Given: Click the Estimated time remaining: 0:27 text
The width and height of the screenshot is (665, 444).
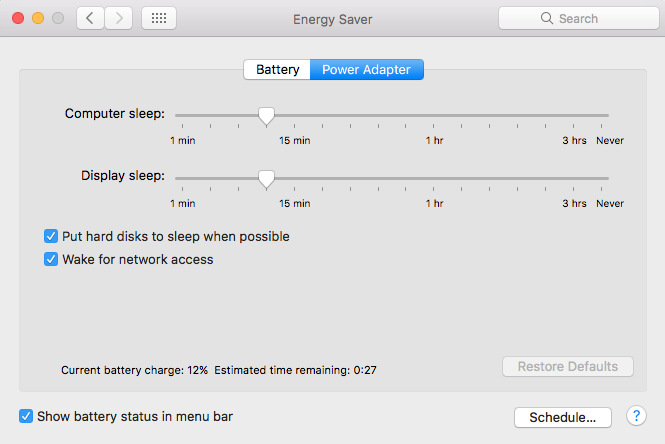Looking at the screenshot, I should pyautogui.click(x=295, y=370).
